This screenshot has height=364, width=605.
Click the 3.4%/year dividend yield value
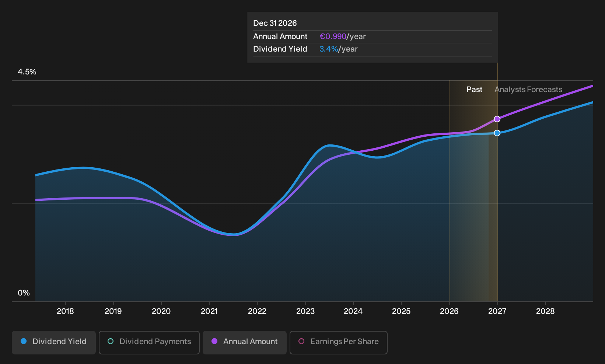click(339, 49)
